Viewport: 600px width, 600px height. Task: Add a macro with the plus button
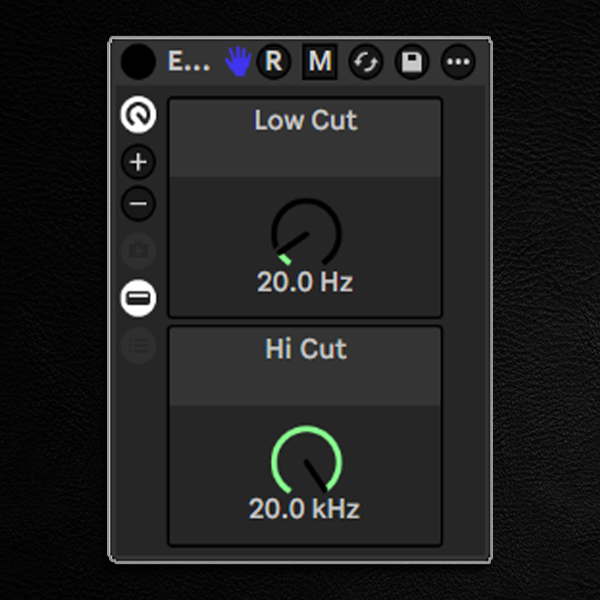(138, 161)
